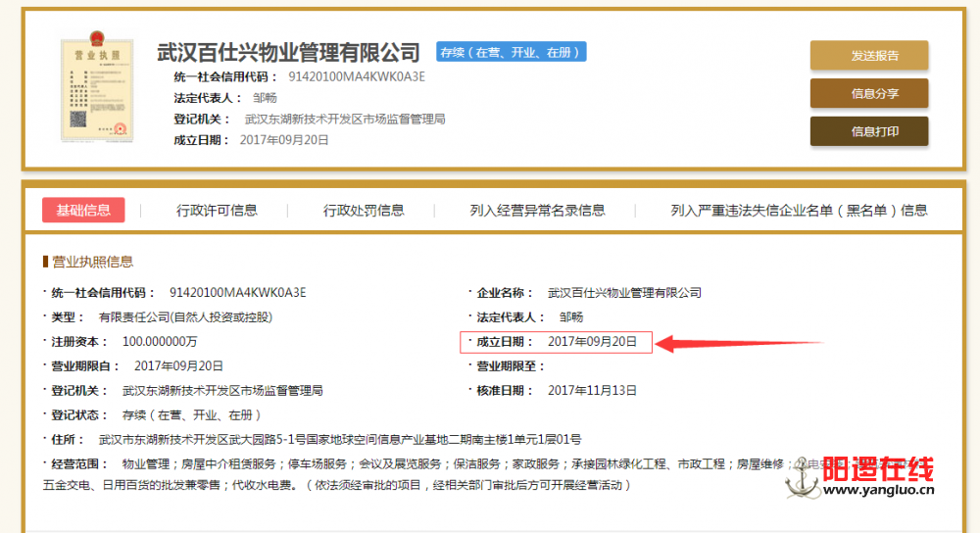Image resolution: width=980 pixels, height=533 pixels.
Task: Click the 法定代表人 value in license info
Action: click(571, 317)
